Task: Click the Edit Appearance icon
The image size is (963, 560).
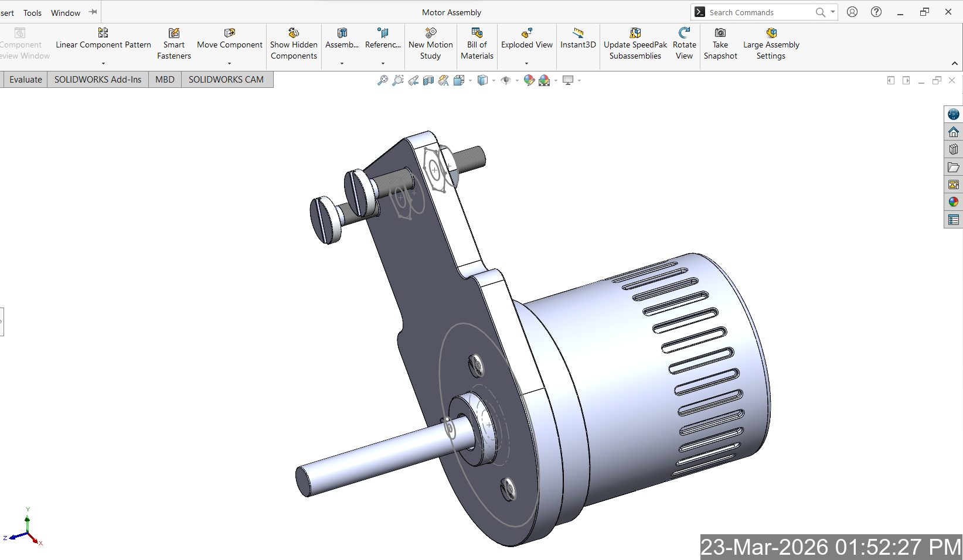Action: pos(529,80)
